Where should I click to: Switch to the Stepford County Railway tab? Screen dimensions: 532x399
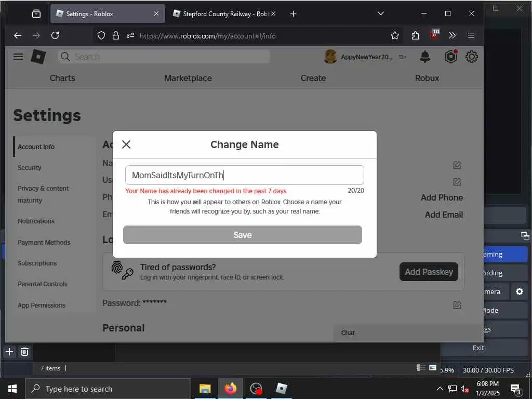[x=224, y=14]
